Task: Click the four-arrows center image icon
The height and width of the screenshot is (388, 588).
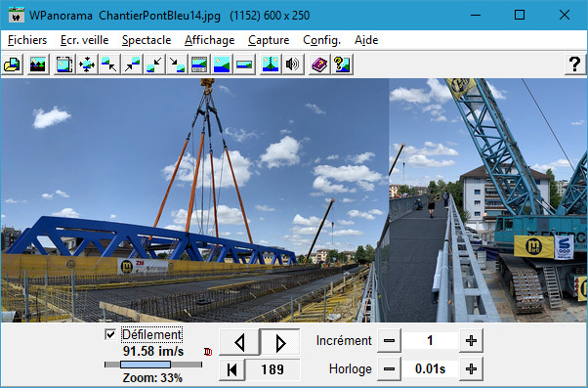Action: 87,65
